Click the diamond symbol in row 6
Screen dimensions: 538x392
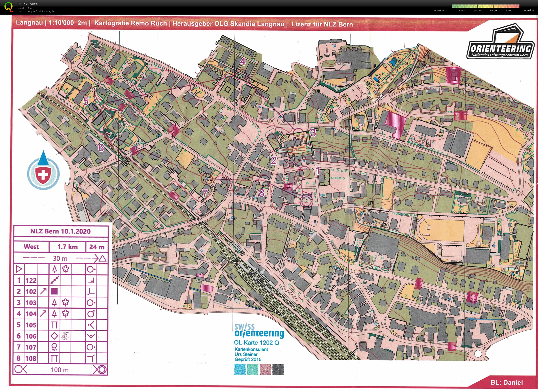tap(55, 336)
